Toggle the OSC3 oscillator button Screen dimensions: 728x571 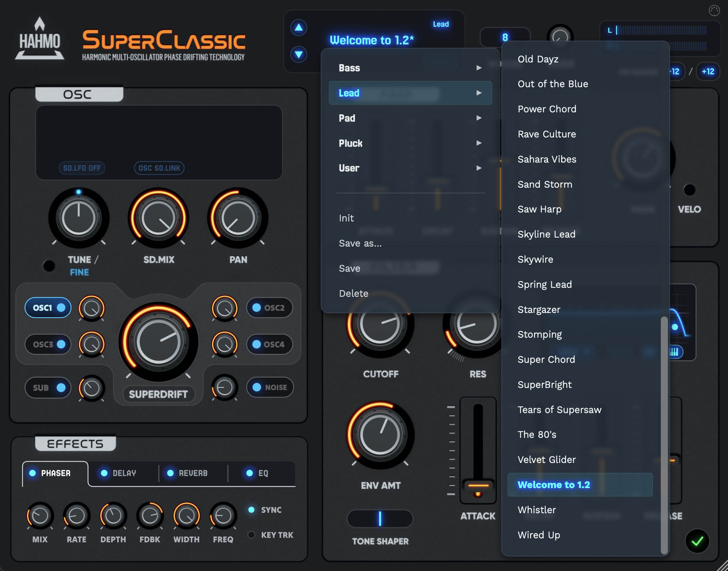[x=48, y=344]
